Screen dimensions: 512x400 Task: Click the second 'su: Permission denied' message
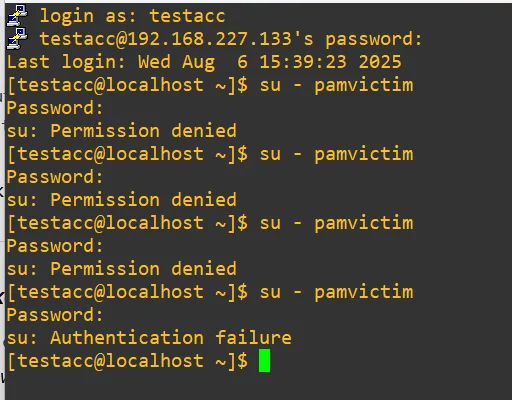[122, 200]
